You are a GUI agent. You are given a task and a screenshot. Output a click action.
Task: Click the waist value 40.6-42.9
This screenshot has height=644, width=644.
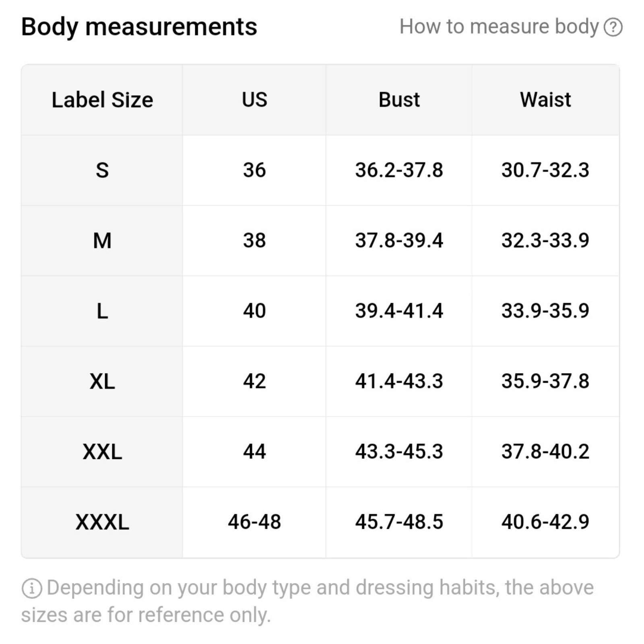(545, 522)
